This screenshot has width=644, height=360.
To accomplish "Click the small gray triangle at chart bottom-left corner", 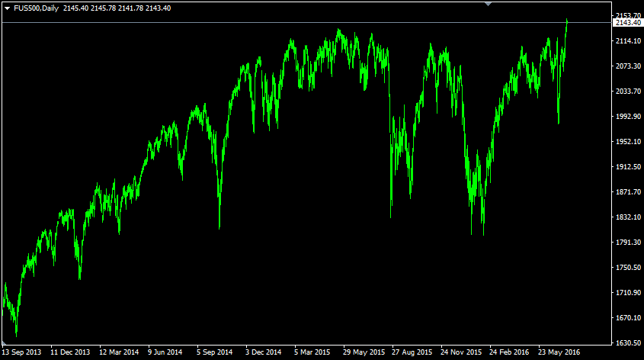I will pyautogui.click(x=4, y=342).
